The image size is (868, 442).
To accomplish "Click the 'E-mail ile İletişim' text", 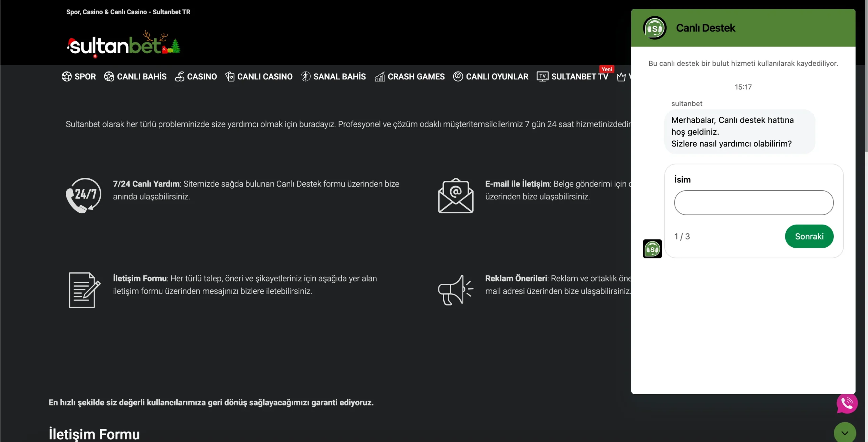I will [x=517, y=184].
